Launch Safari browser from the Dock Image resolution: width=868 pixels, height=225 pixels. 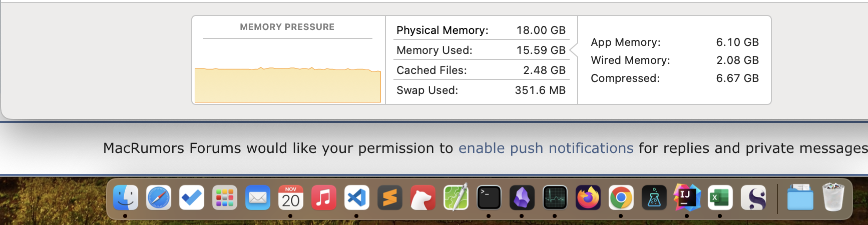click(x=158, y=198)
